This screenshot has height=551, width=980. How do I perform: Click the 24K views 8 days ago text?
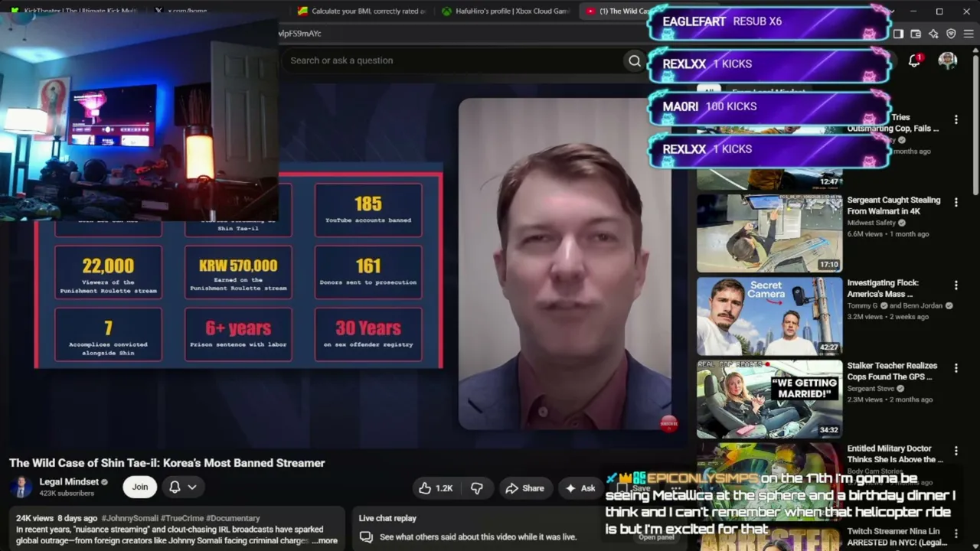pyautogui.click(x=57, y=518)
